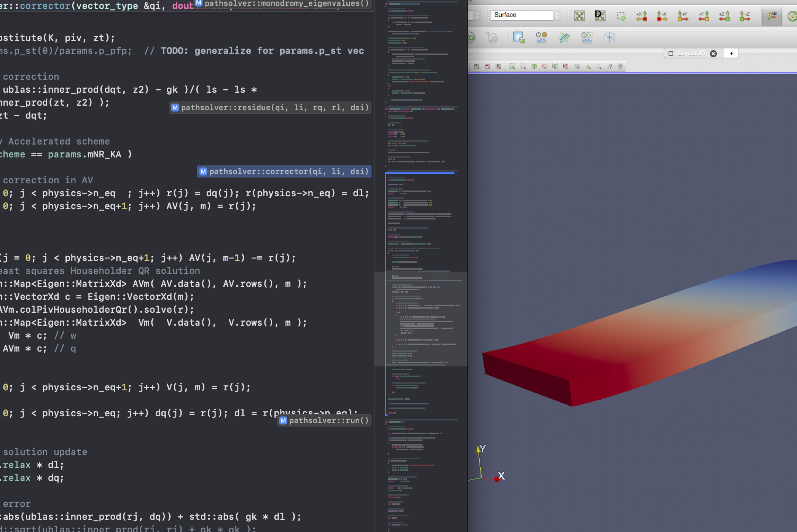Click Plot Selection Over Time icon

[x=587, y=37]
